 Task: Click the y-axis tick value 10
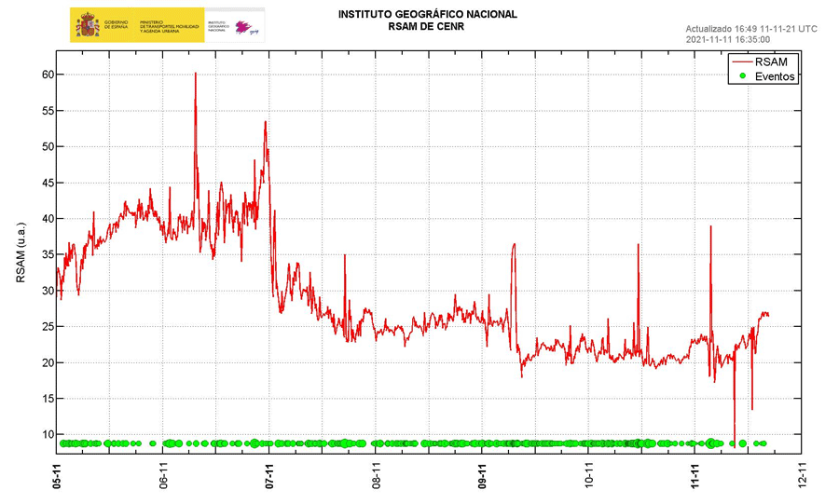click(x=48, y=434)
